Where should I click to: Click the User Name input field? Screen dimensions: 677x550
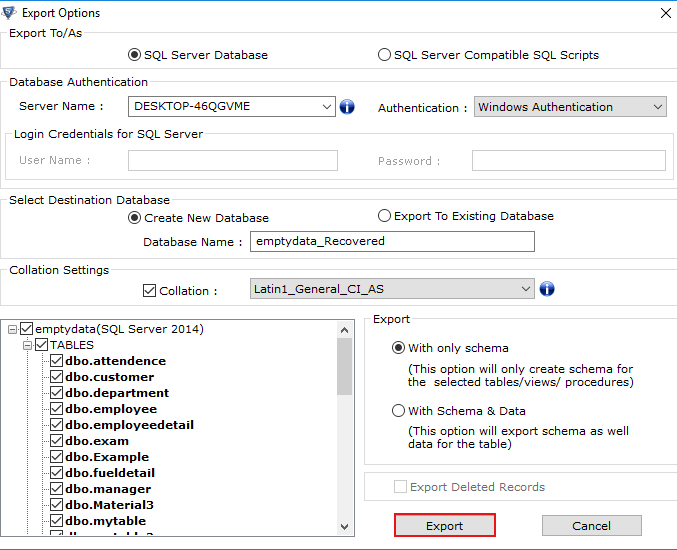[233, 160]
